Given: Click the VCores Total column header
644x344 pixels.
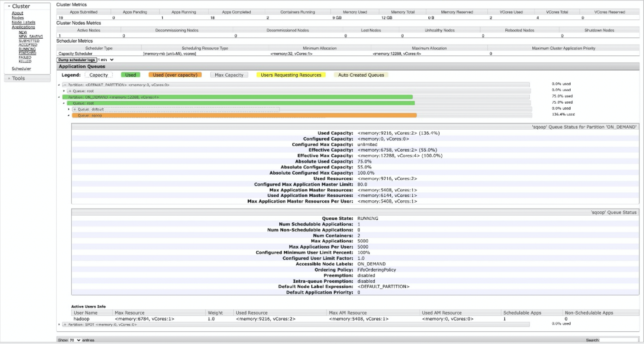Looking at the screenshot, I should [557, 12].
